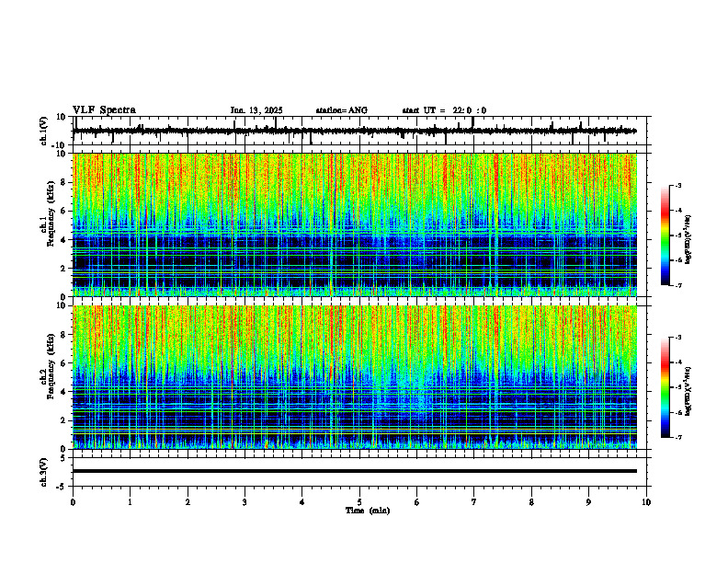Screen dimensions: 728x563
Task: Click the "-7" label on ch.1 color scale
Action: 677,285
